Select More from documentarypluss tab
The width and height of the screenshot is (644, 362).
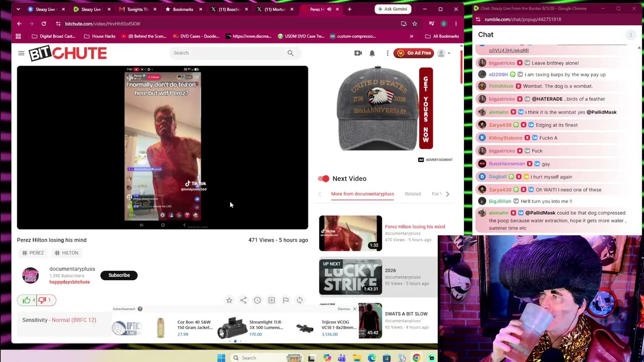pos(362,194)
